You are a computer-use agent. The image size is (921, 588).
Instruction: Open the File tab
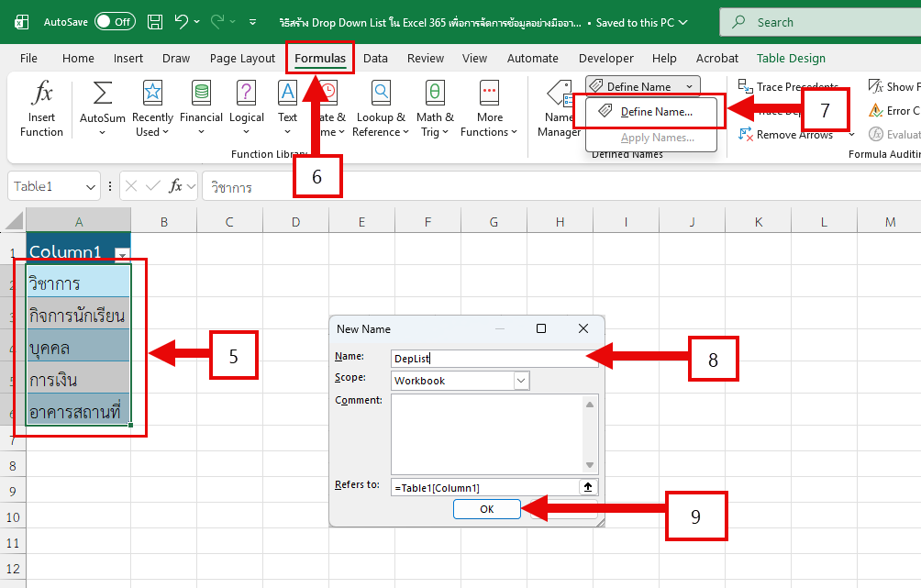click(28, 58)
